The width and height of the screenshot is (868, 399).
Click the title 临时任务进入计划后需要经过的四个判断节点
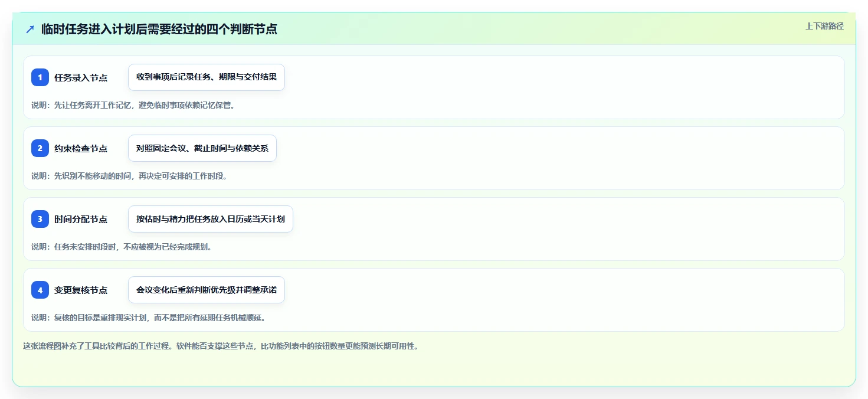(159, 29)
